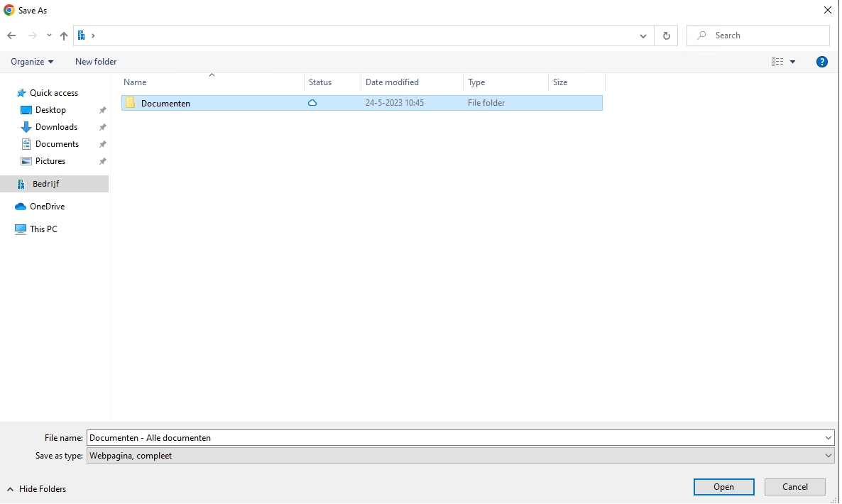
Task: Click the Back navigation arrow
Action: (11, 35)
